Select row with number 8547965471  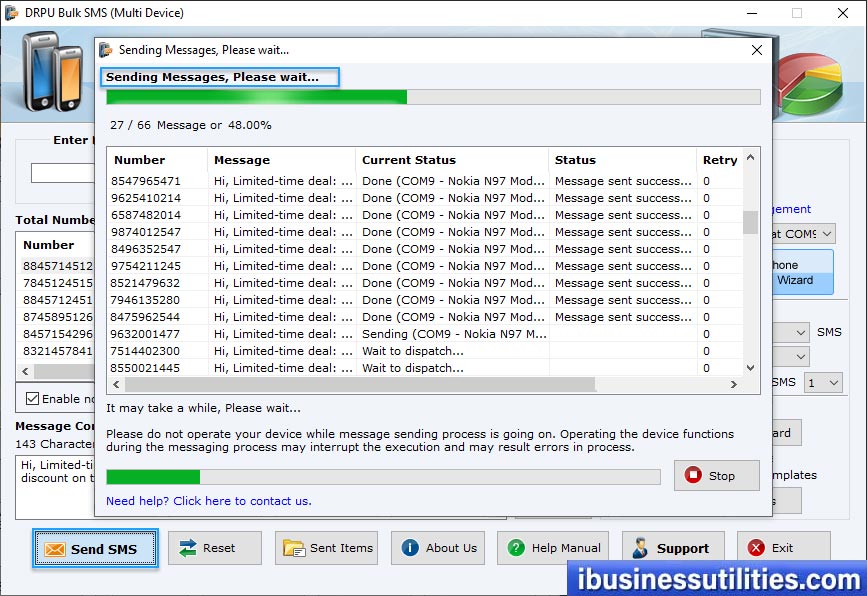(x=425, y=181)
